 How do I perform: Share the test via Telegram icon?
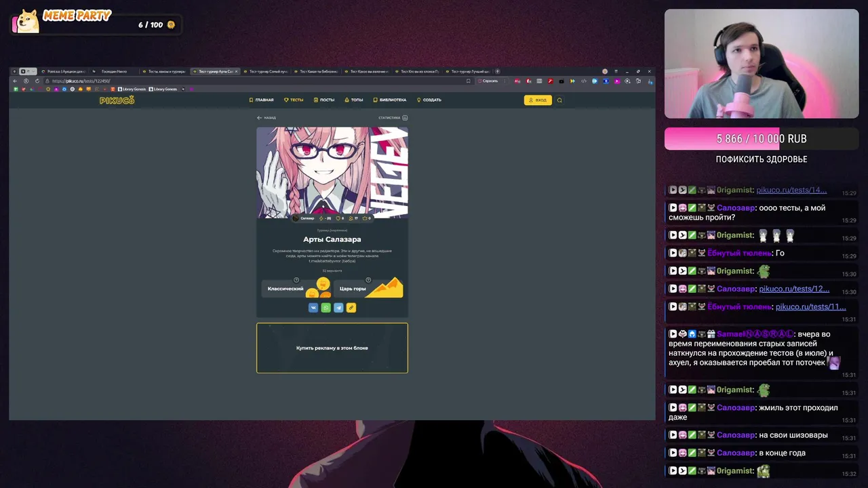click(x=338, y=308)
